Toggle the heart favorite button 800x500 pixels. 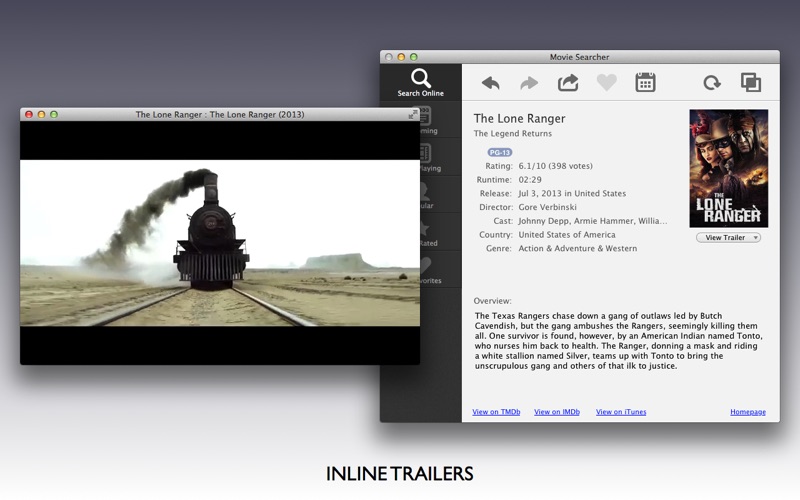607,83
